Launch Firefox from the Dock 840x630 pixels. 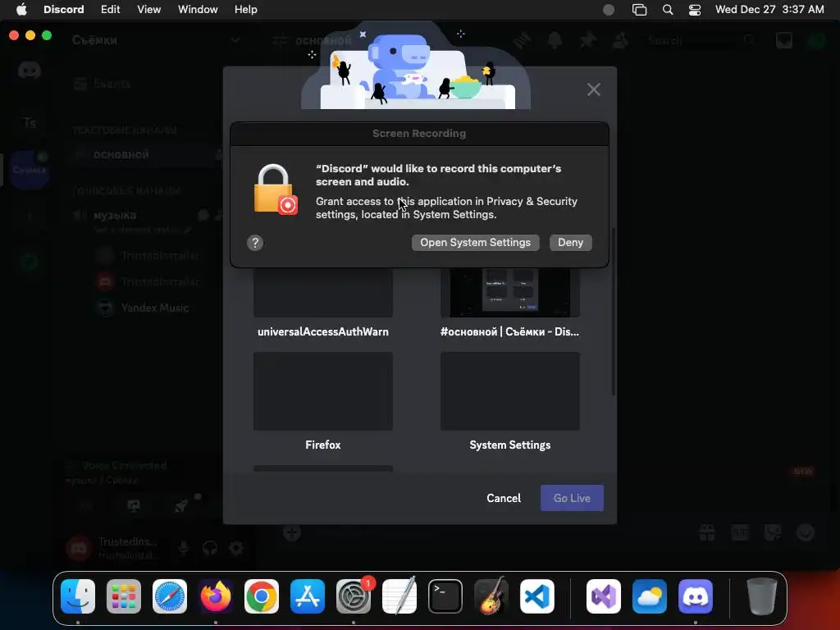[x=216, y=596]
